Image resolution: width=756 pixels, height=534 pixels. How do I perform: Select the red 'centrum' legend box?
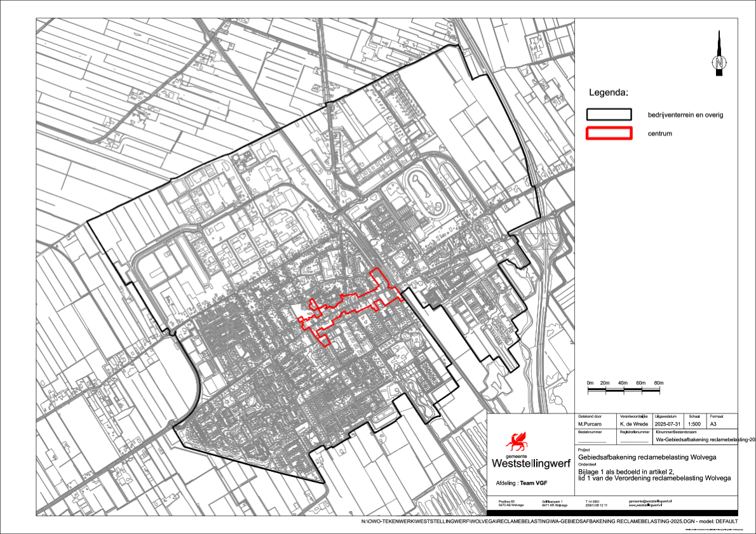point(609,133)
